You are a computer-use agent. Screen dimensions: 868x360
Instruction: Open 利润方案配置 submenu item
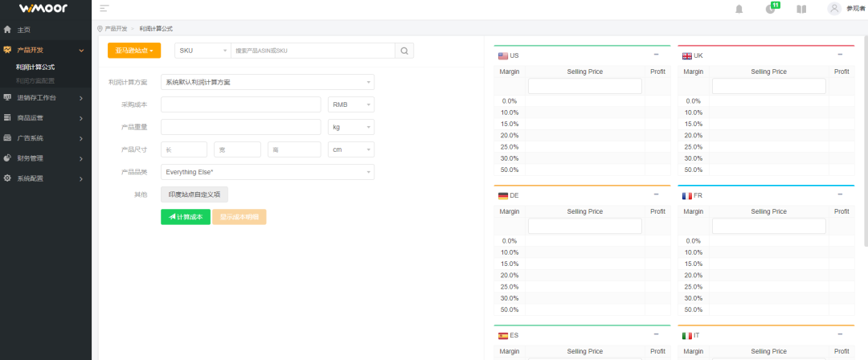click(35, 80)
